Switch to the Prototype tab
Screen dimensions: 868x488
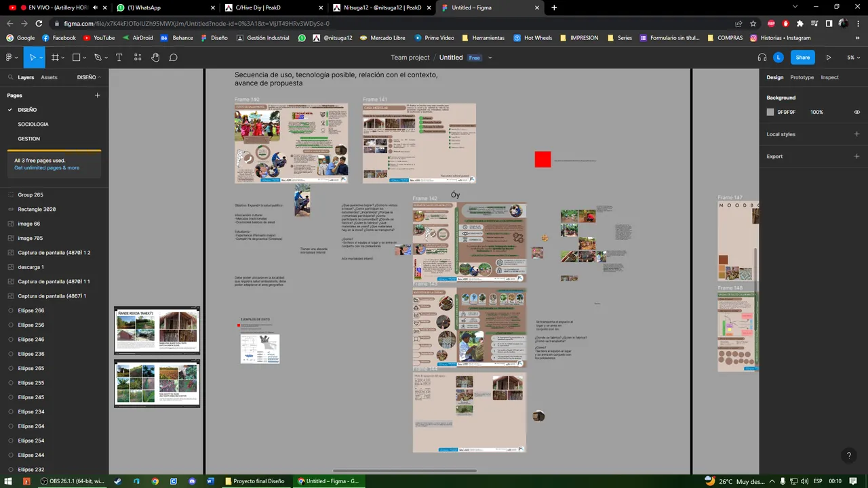(802, 77)
